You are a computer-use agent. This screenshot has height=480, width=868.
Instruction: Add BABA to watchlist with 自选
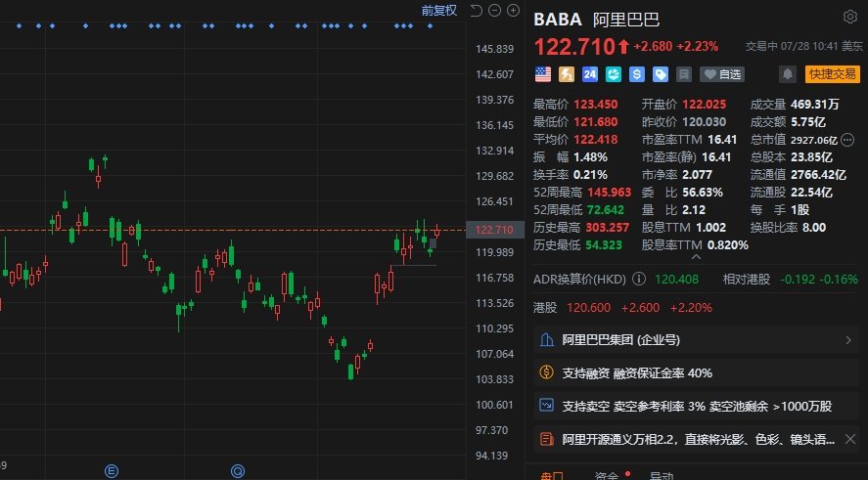coord(722,74)
